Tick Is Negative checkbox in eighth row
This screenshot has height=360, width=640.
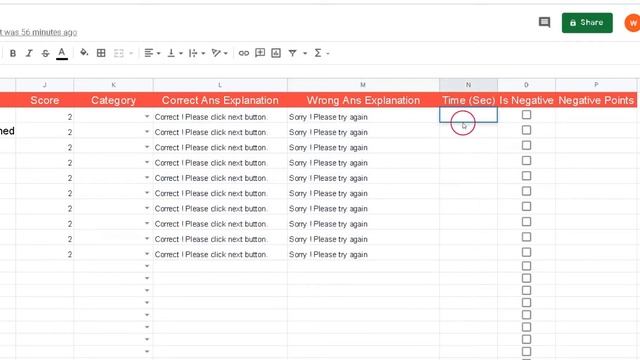pos(527,222)
